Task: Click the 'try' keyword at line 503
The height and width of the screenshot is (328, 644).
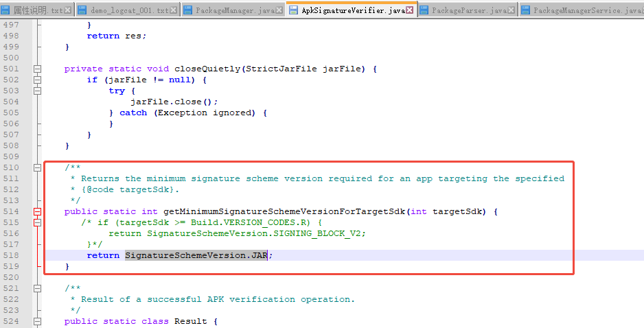Action: point(117,91)
